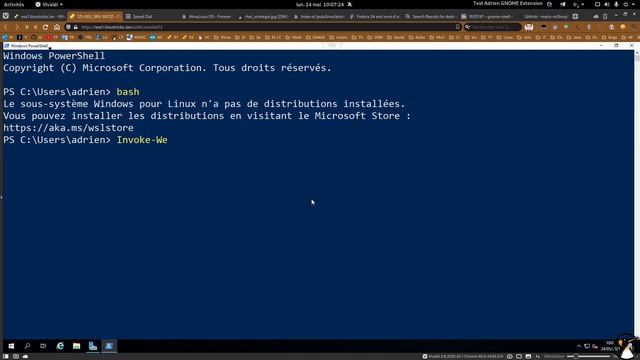Click the PowerShell window vertical scrollbar
The image size is (640, 360).
point(637,194)
